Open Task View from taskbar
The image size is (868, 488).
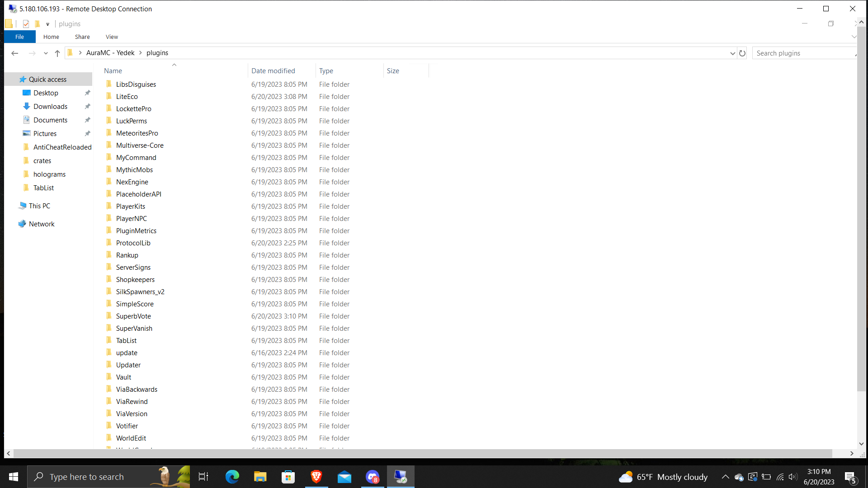203,477
